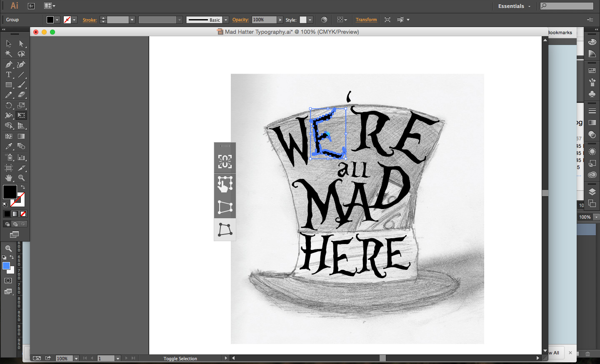This screenshot has width=600, height=364.
Task: Activate the Free Transform tool in the toolbox
Action: point(21,115)
